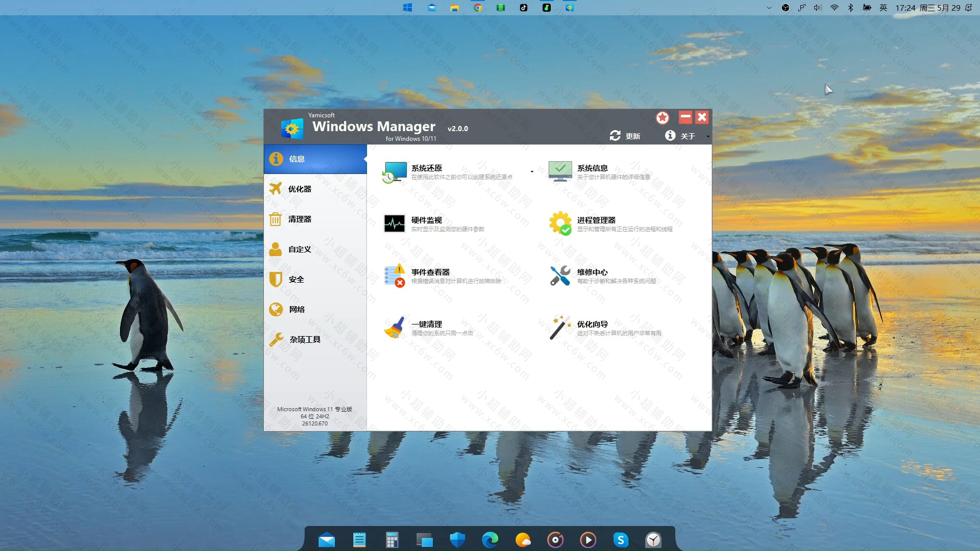The height and width of the screenshot is (551, 980).
Task: Click the red star rating icon
Action: pyautogui.click(x=663, y=117)
